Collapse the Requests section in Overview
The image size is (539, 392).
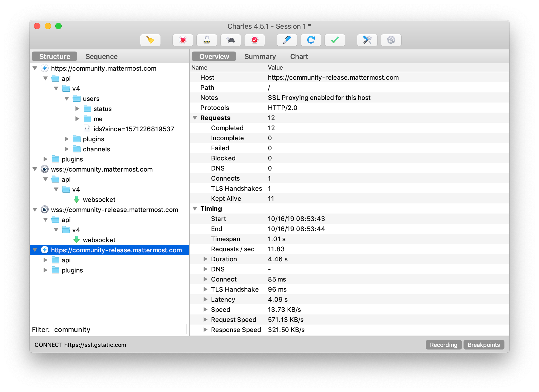(x=195, y=118)
